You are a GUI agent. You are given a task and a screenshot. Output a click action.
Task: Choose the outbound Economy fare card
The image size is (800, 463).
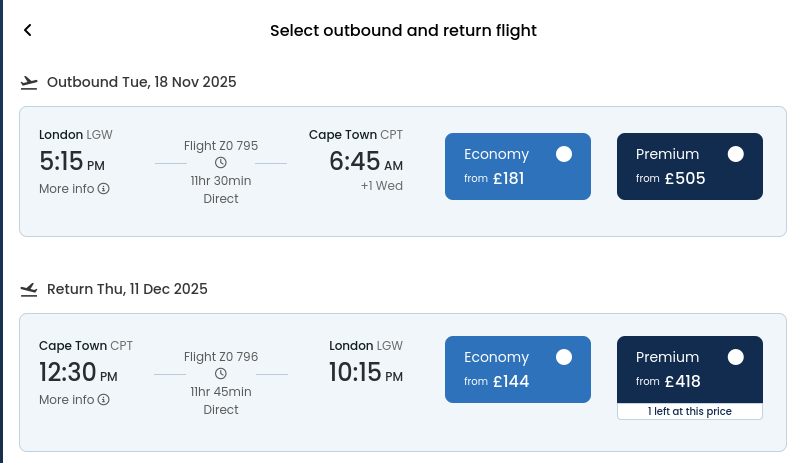coord(518,166)
